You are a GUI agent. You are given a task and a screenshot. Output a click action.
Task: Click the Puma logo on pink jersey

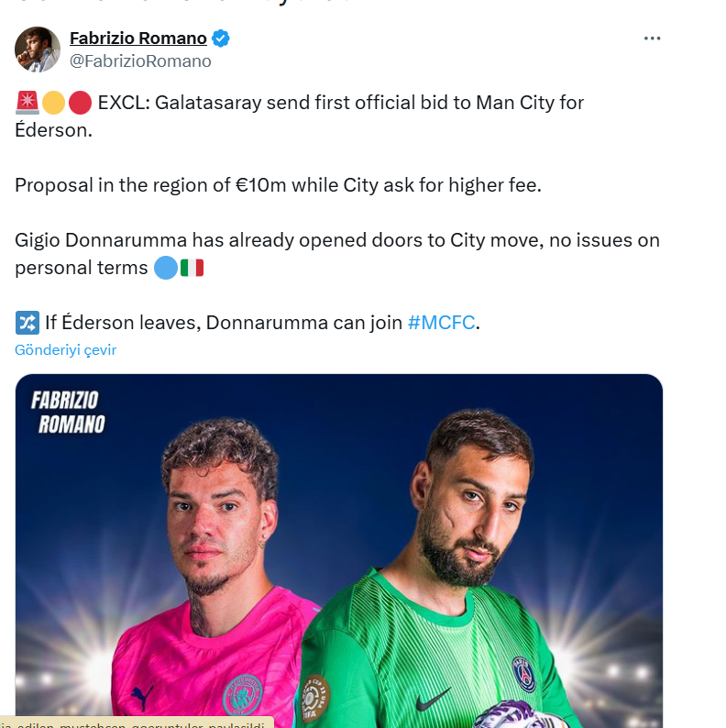click(x=143, y=695)
